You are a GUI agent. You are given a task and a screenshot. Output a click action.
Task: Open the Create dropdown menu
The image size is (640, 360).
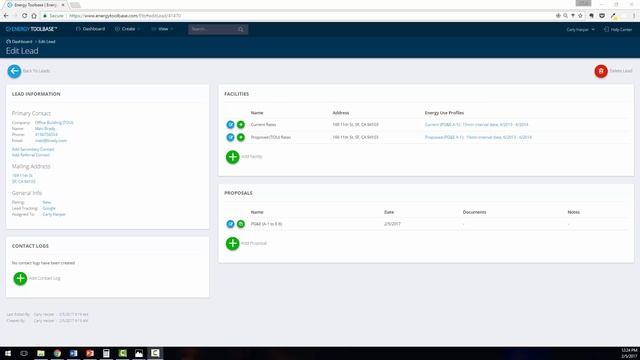[x=128, y=29]
